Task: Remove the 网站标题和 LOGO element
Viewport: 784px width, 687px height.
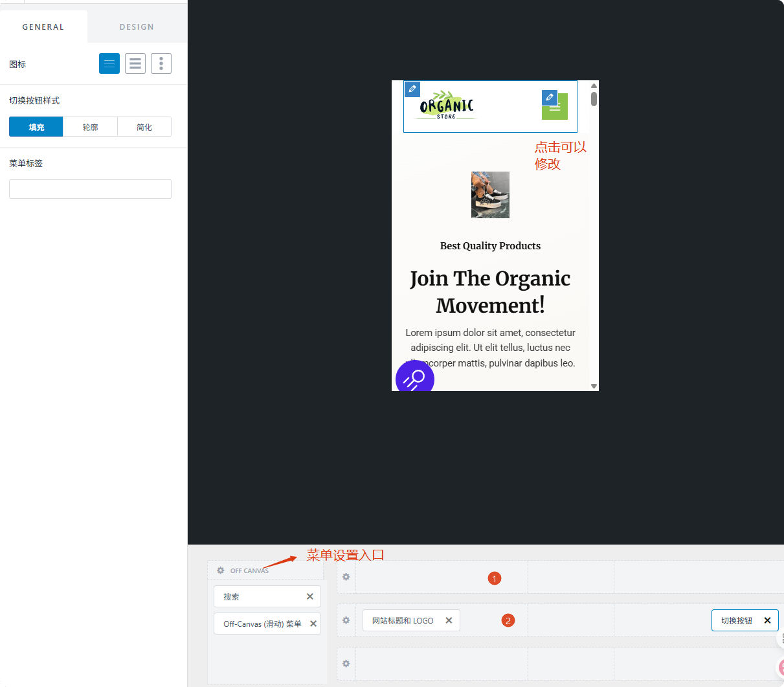Action: point(449,620)
